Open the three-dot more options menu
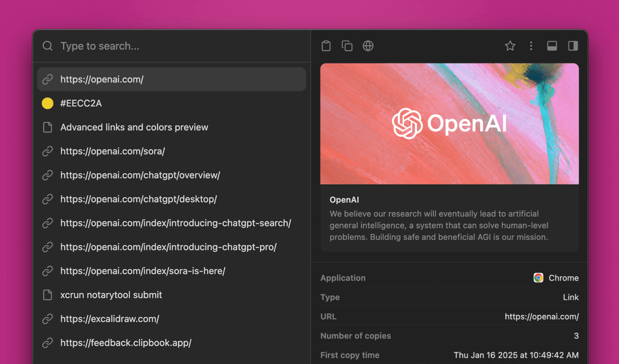619x364 pixels. pyautogui.click(x=531, y=46)
